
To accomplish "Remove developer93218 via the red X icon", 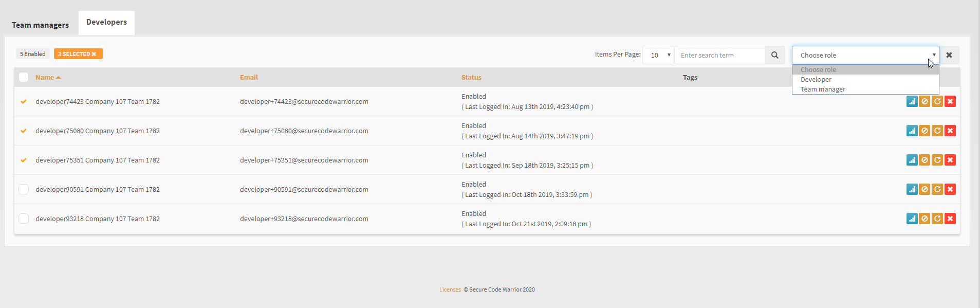I will (x=950, y=219).
